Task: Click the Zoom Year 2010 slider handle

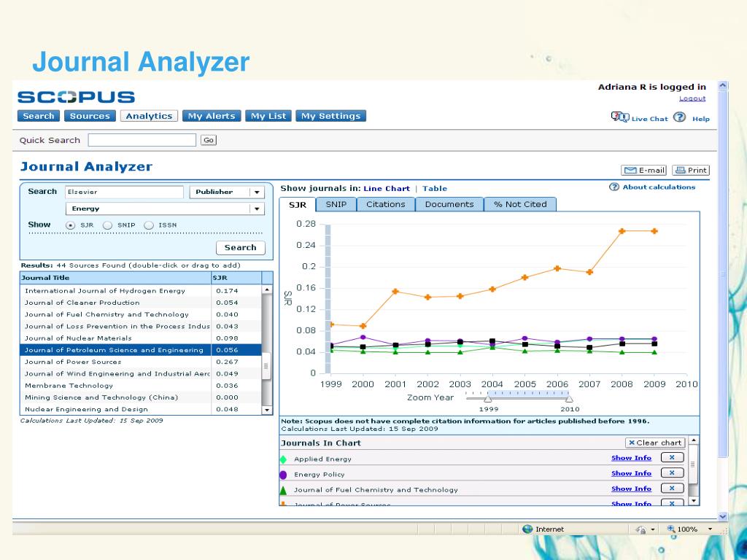Action: pyautogui.click(x=569, y=399)
